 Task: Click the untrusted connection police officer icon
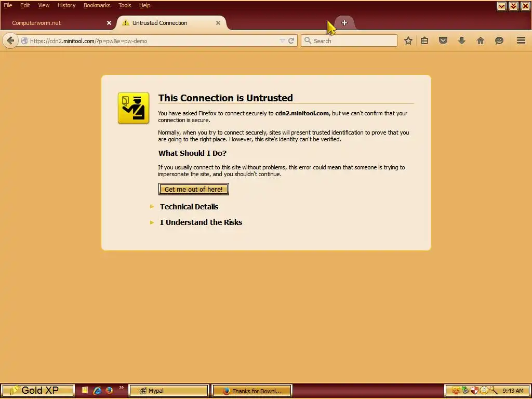point(134,108)
